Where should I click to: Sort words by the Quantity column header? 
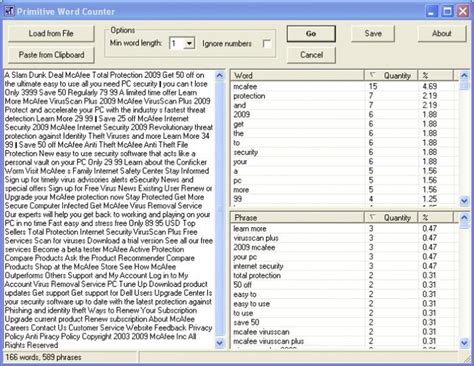tap(391, 76)
